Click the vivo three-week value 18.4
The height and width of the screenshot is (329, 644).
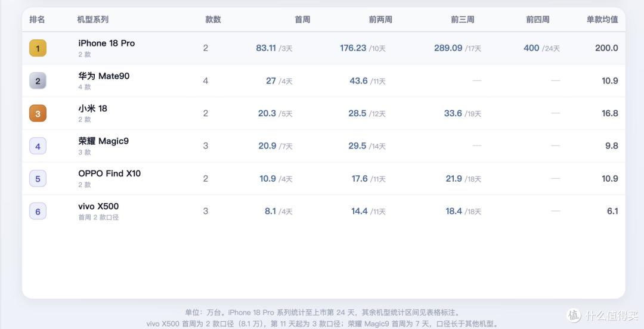pos(454,211)
